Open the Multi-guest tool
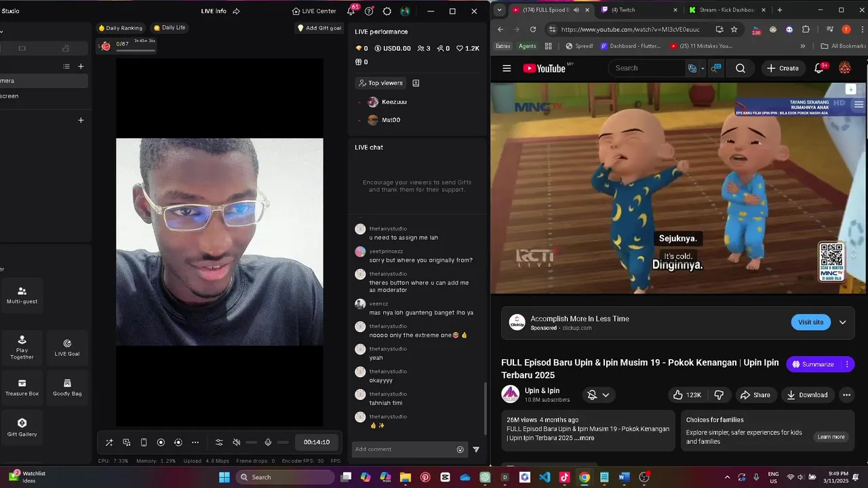868x488 pixels. point(22,296)
